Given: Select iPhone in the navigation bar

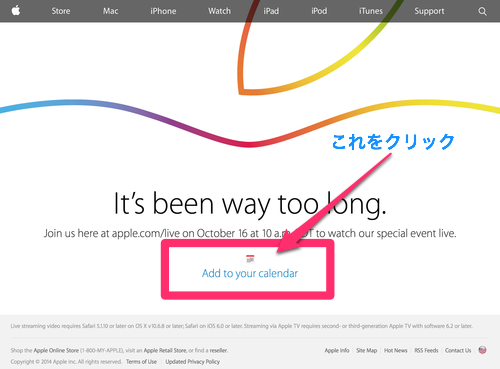Looking at the screenshot, I should click(163, 11).
